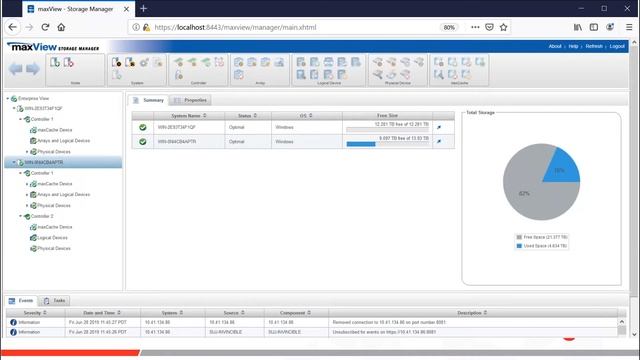Open the Firefox hamburger menu
The height and width of the screenshot is (360, 640).
[x=629, y=27]
